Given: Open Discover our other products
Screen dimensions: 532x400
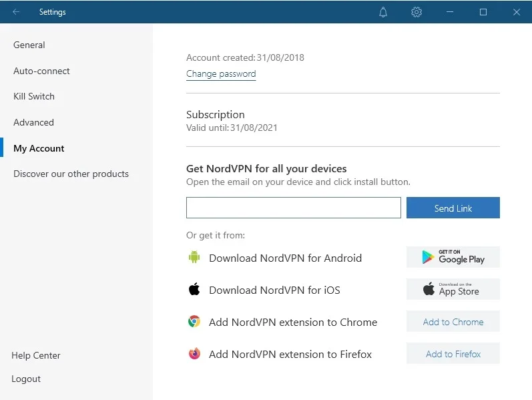Looking at the screenshot, I should point(71,174).
